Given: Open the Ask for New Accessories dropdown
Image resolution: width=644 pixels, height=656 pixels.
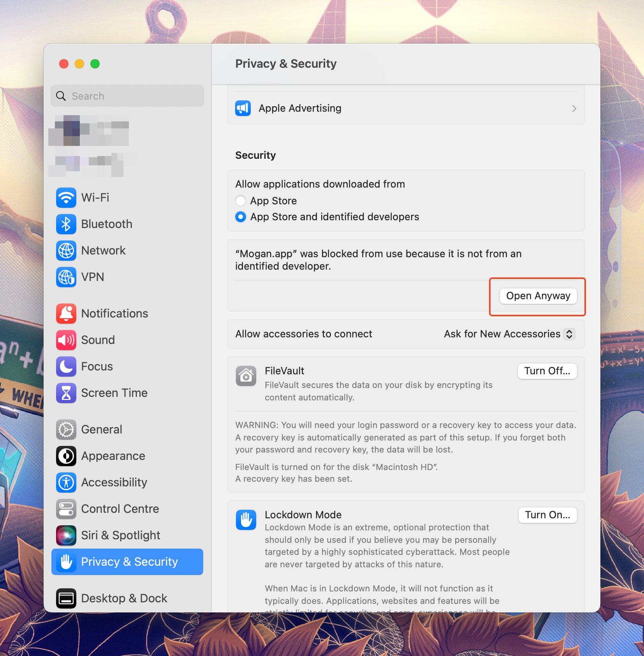Looking at the screenshot, I should (508, 334).
